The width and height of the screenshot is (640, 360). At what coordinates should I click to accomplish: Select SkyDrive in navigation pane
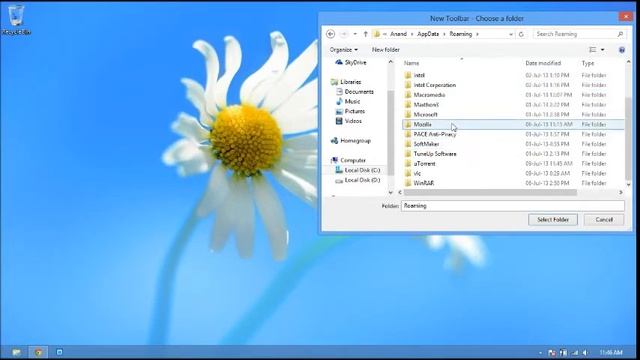(x=351, y=62)
